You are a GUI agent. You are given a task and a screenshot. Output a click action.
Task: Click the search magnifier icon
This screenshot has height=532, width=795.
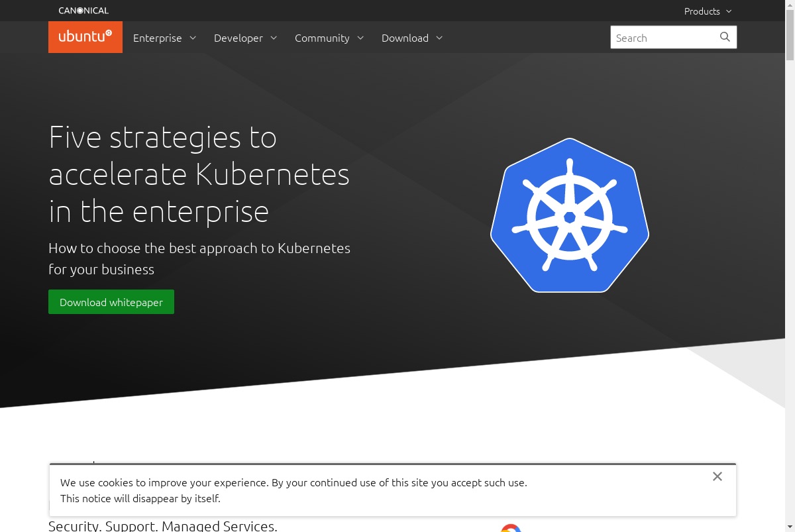[725, 37]
